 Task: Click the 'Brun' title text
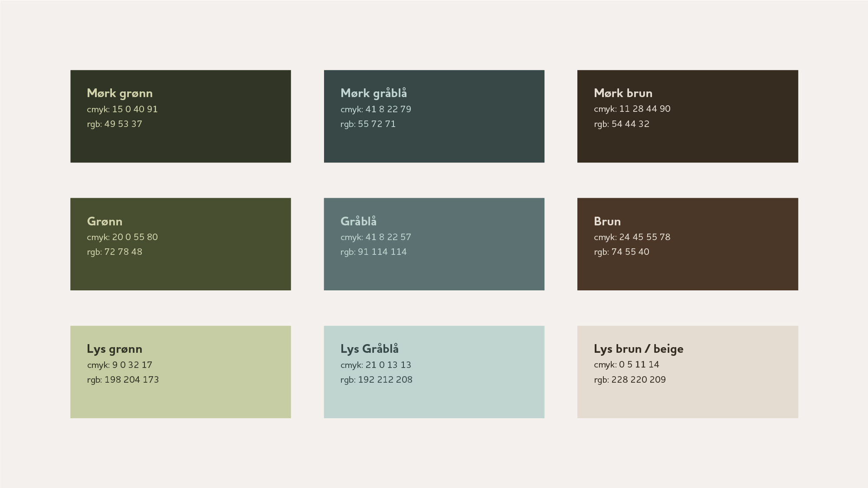click(x=607, y=221)
